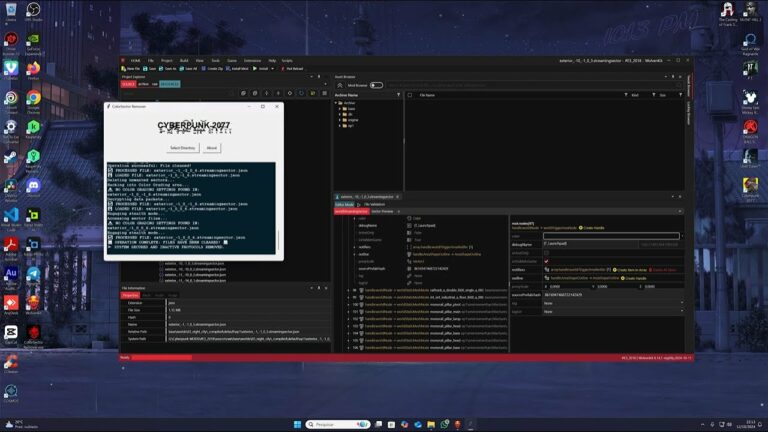This screenshot has height=432, width=768.
Task: Click Create item in Array link
Action: click(630, 270)
